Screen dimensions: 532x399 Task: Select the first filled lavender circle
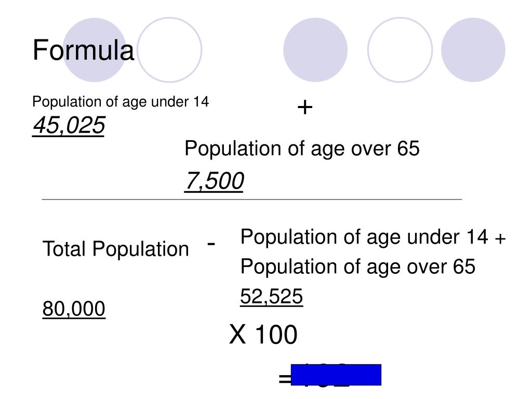[x=95, y=50]
